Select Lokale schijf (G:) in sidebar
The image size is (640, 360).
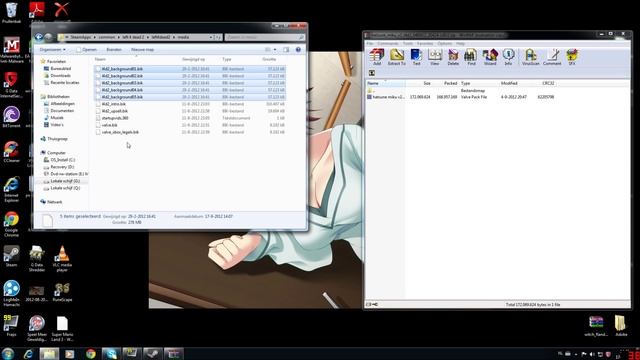65,181
